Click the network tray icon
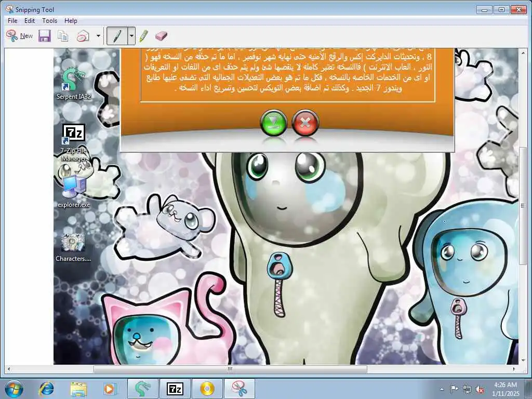This screenshot has height=399, width=532. [467, 390]
